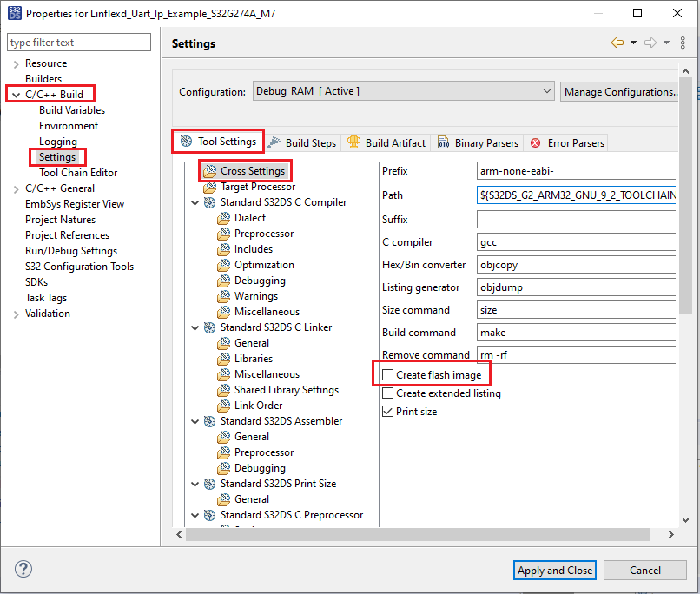Click the Dialect folder icon
The width and height of the screenshot is (700, 594).
(224, 218)
